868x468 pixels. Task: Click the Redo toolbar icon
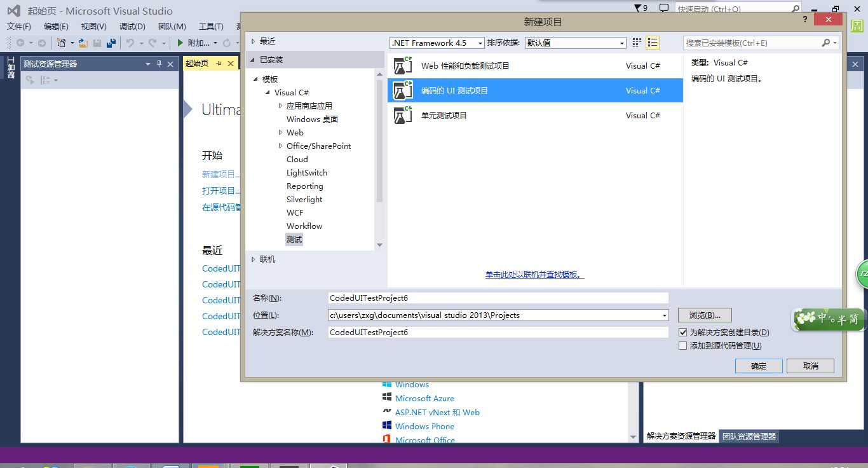153,43
